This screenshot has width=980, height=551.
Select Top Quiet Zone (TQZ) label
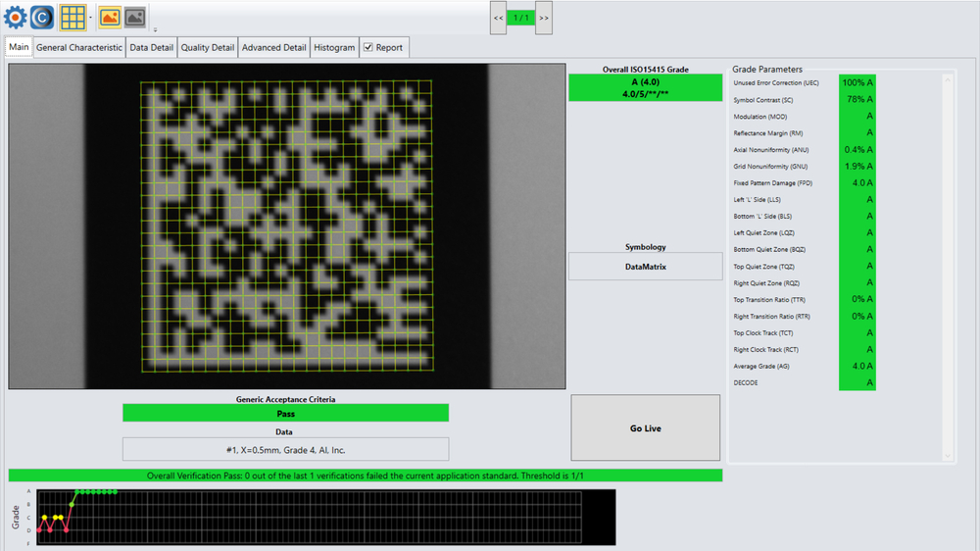coord(763,267)
